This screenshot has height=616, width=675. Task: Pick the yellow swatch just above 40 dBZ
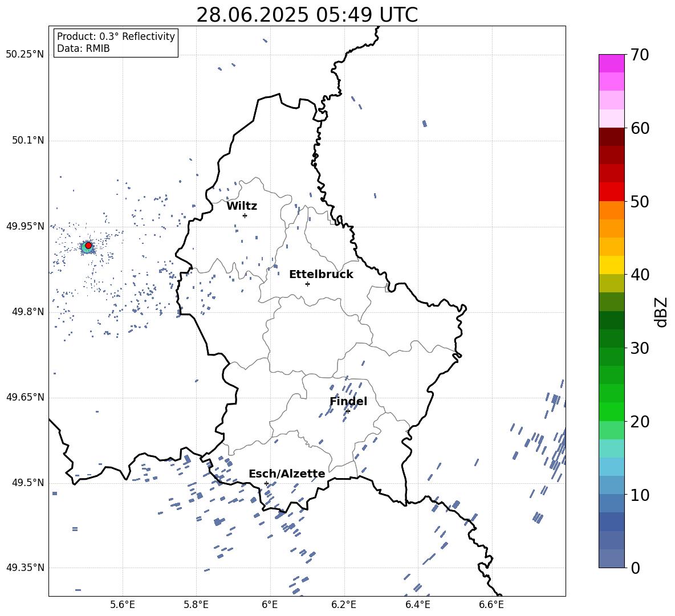[x=611, y=265]
